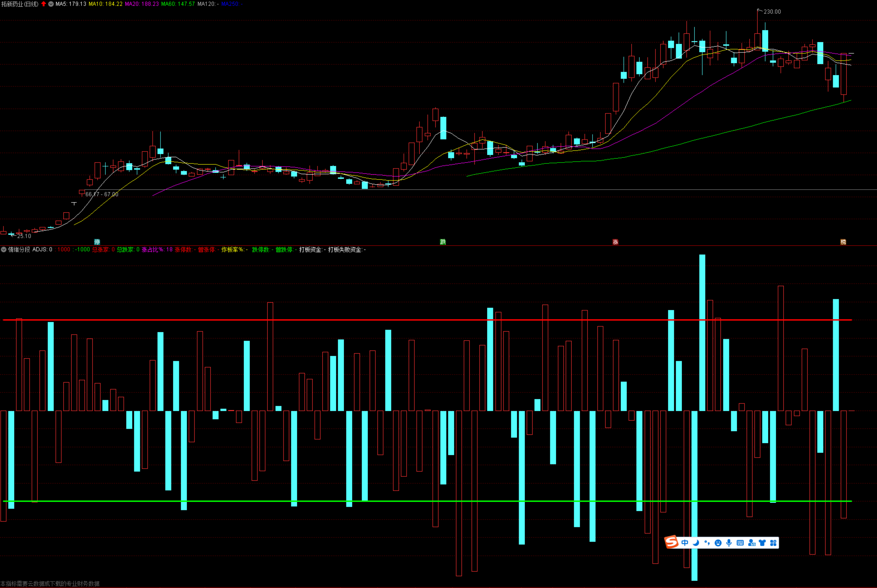Screen dimensions: 877x588
Task: Click the 打板失败资金 label
Action: (347, 249)
